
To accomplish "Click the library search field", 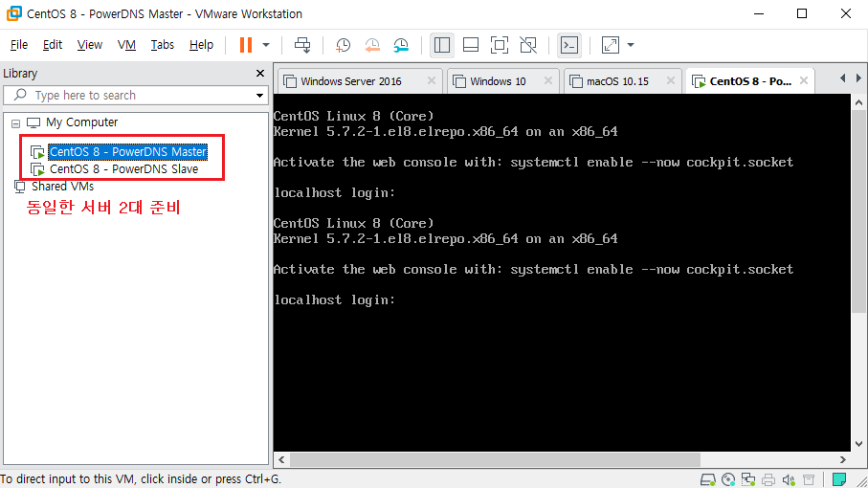I will tap(136, 95).
